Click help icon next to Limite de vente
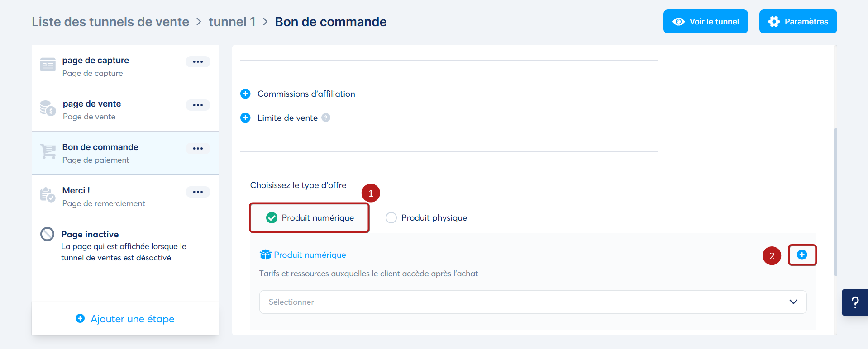Viewport: 868px width, 349px height. (x=326, y=118)
